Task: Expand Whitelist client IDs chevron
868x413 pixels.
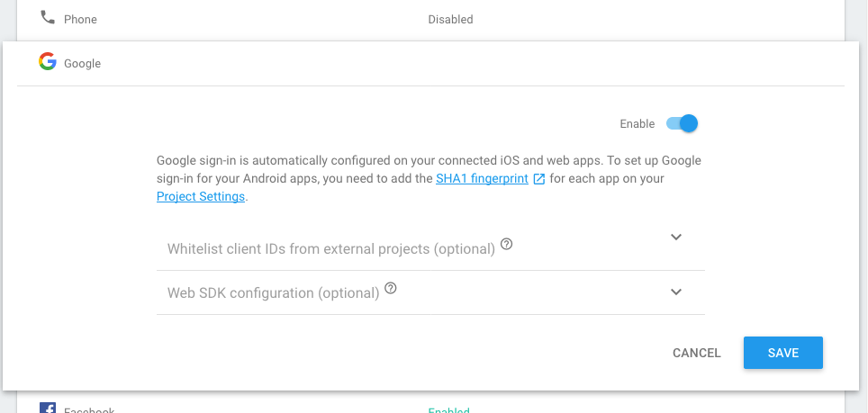Action: [x=676, y=238]
